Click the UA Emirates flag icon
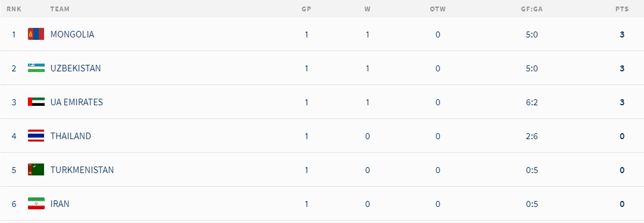 tap(36, 102)
